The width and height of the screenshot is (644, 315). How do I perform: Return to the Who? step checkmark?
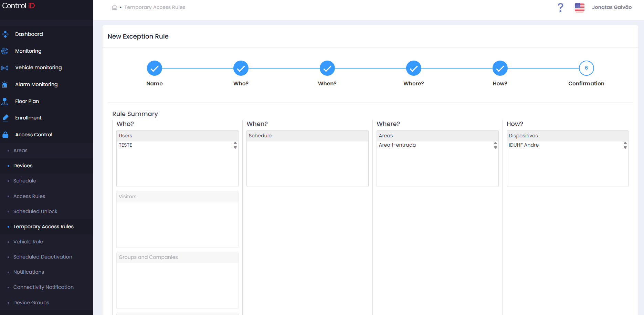[241, 68]
